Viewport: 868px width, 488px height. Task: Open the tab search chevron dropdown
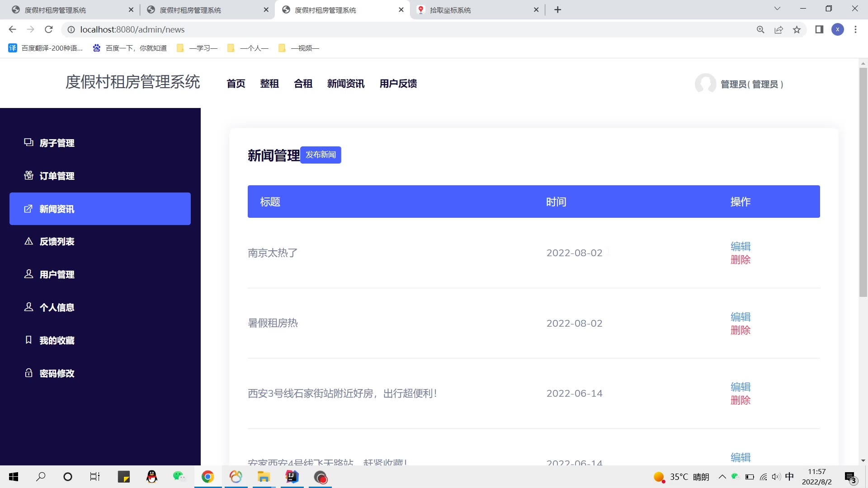tap(777, 9)
